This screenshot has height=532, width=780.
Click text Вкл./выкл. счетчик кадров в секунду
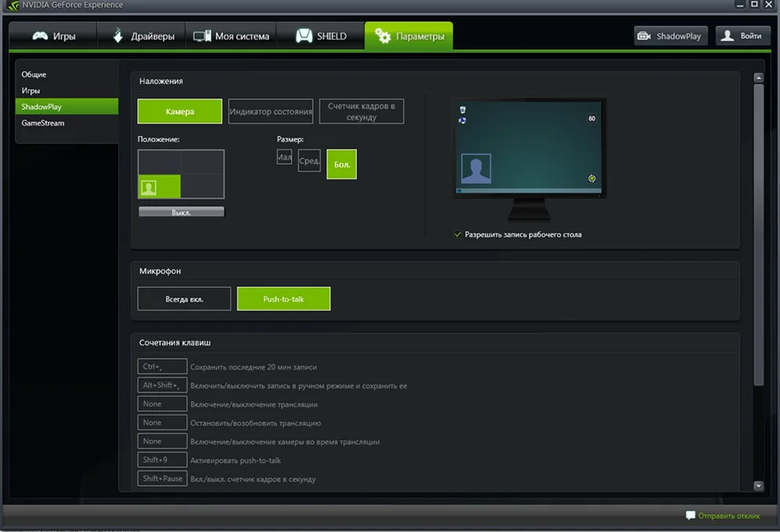[253, 479]
